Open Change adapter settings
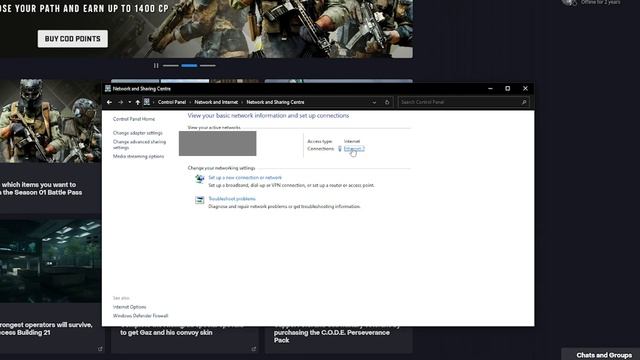 click(x=138, y=133)
